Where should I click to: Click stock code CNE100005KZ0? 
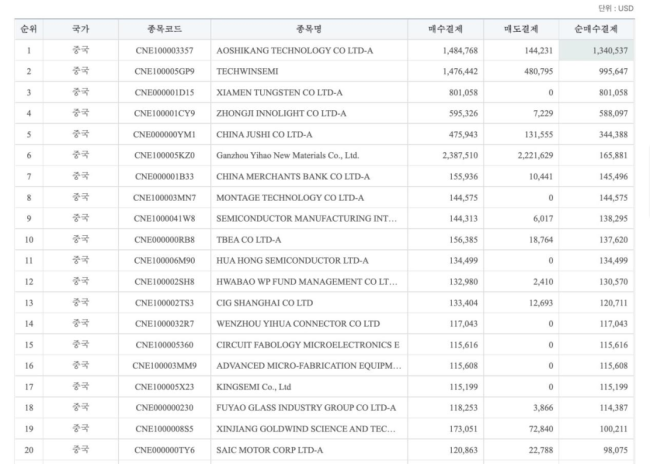pyautogui.click(x=164, y=155)
